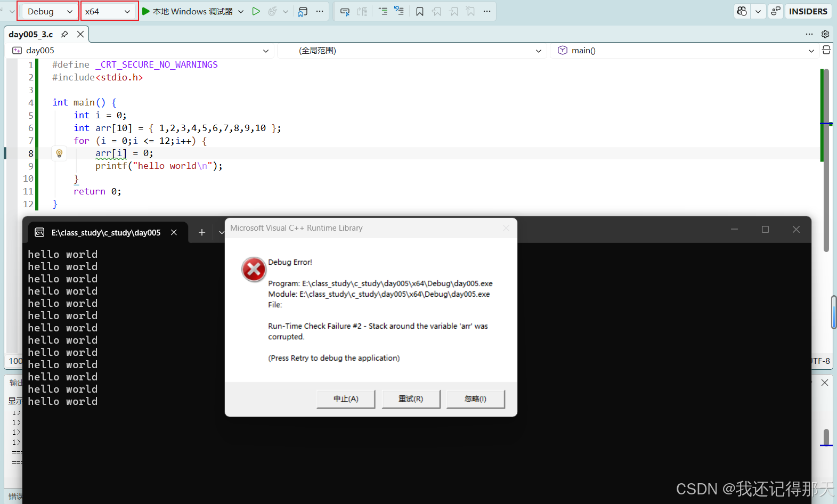The image size is (837, 504).
Task: Close the console terminal tab
Action: pos(174,232)
